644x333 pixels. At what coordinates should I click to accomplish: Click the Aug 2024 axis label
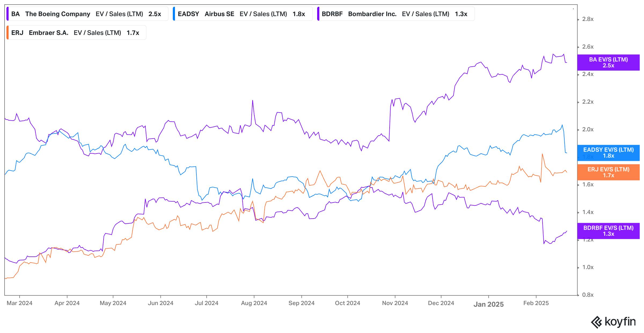pyautogui.click(x=254, y=303)
